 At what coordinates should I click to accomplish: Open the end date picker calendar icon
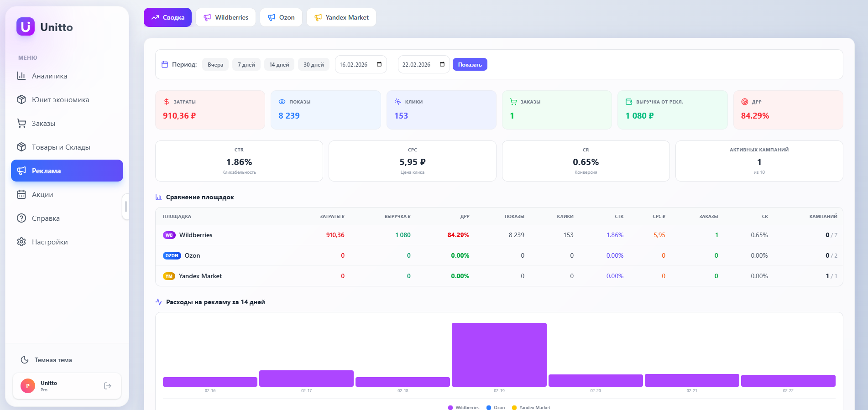coord(442,64)
